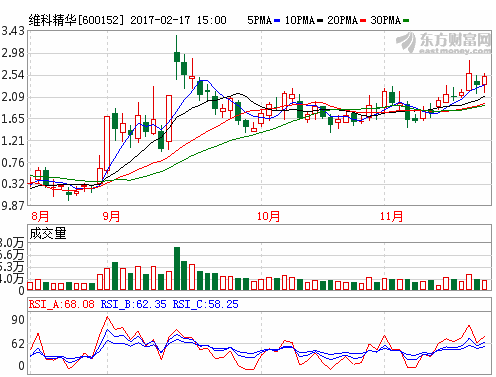The image size is (496, 377).
Task: Click the eastmoney watermark logo
Action: point(444,42)
